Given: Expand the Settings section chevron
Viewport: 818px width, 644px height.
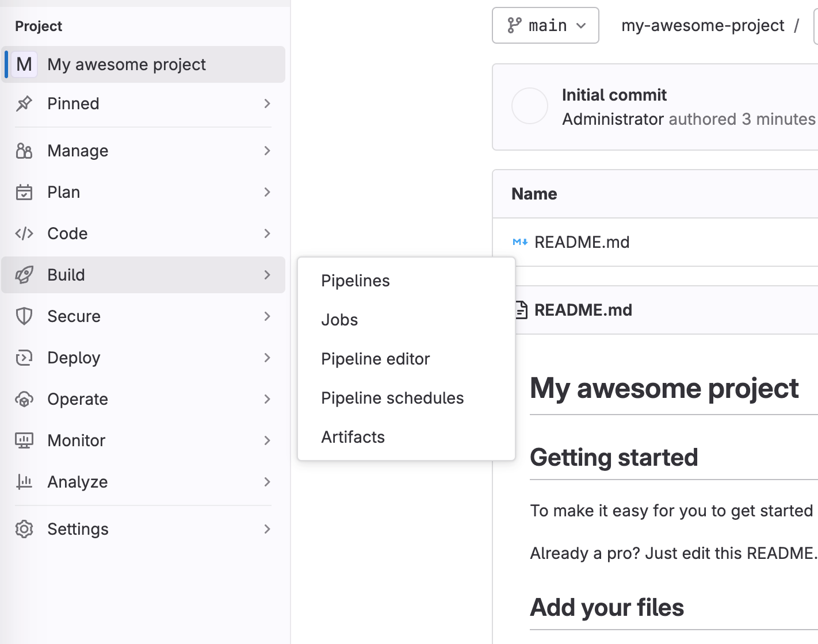Looking at the screenshot, I should click(267, 529).
